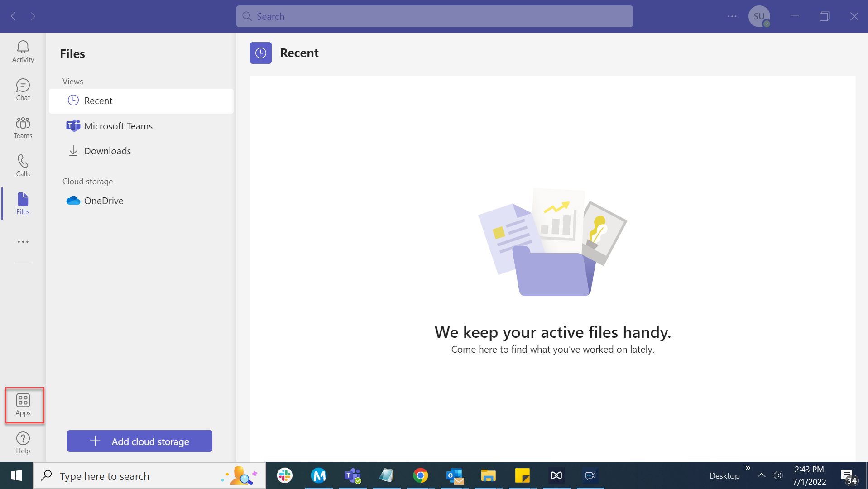Click the Teams search box
Viewport: 868px width, 489px height.
434,16
